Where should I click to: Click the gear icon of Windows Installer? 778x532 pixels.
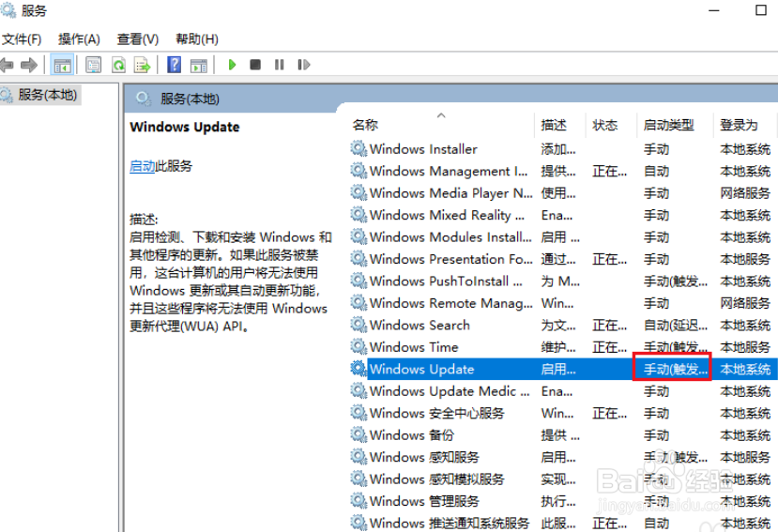[358, 148]
